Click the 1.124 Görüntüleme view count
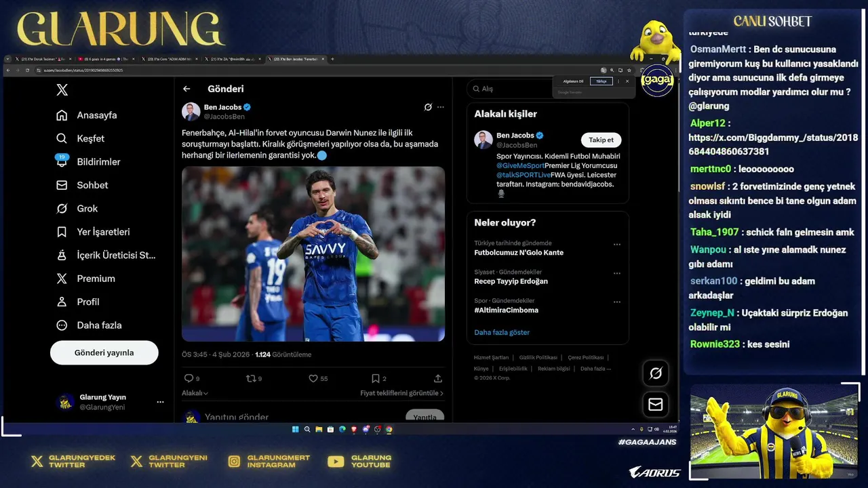868x488 pixels. 283,354
